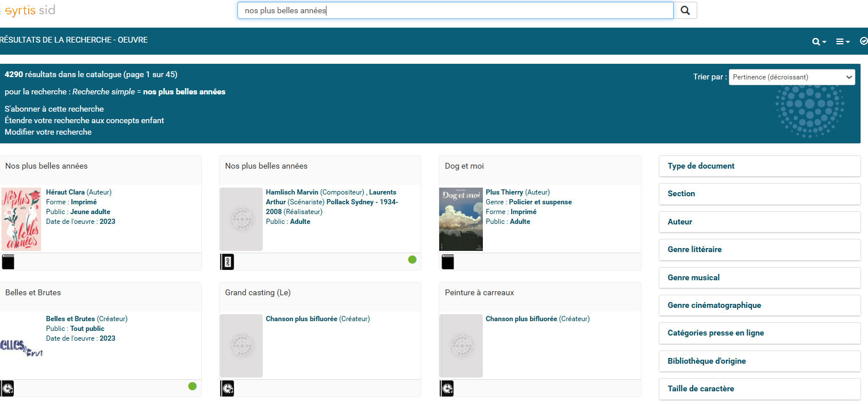Click the book icon under Dog et moi
868x404 pixels.
pos(448,262)
